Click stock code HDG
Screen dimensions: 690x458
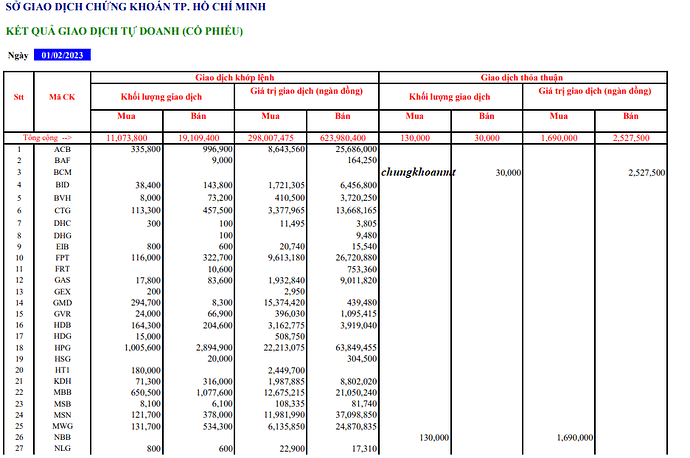(x=62, y=336)
